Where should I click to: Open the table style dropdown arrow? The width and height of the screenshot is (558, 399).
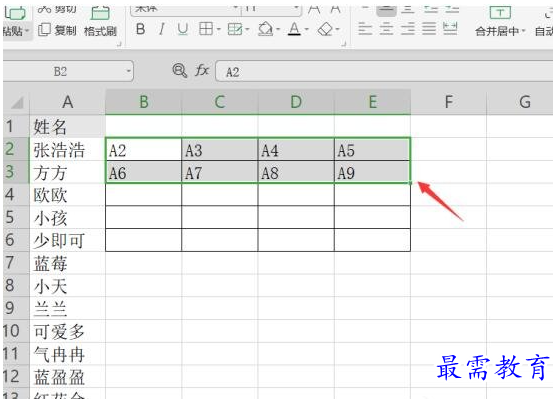[x=247, y=29]
